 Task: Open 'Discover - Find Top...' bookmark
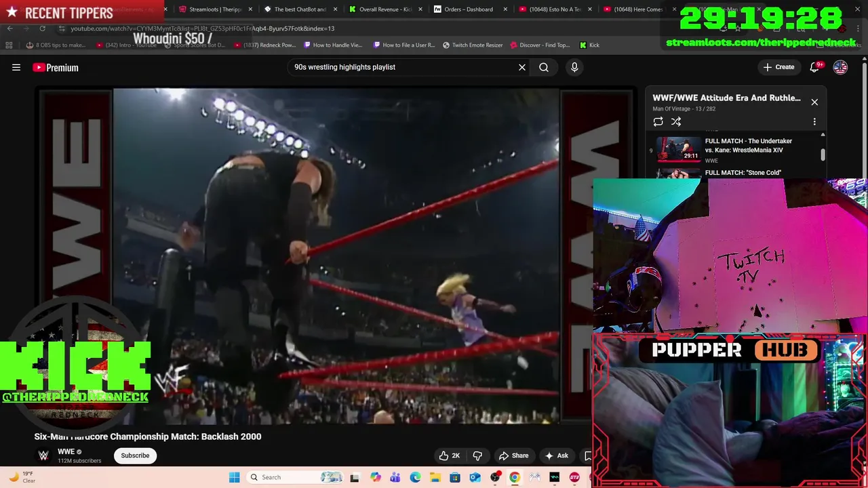pos(540,45)
